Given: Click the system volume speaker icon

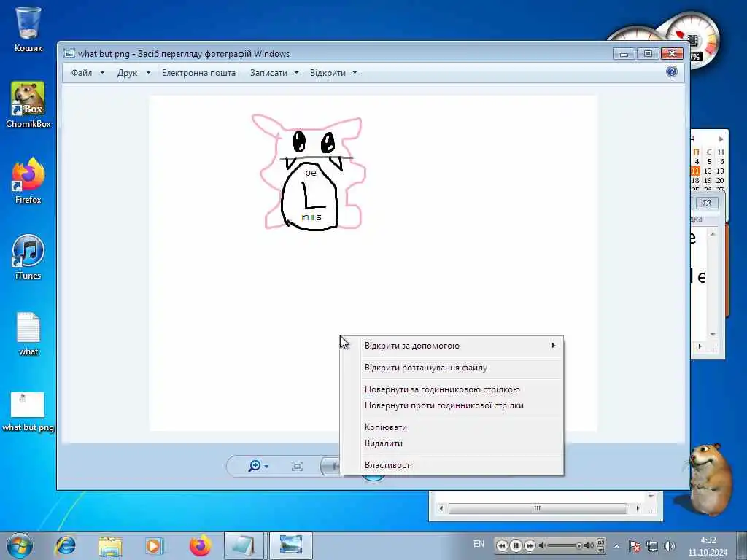Looking at the screenshot, I should (x=670, y=546).
